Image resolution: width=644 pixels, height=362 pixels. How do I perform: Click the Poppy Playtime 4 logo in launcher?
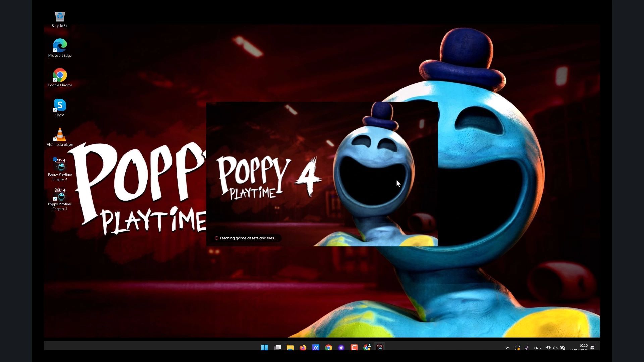click(x=268, y=178)
